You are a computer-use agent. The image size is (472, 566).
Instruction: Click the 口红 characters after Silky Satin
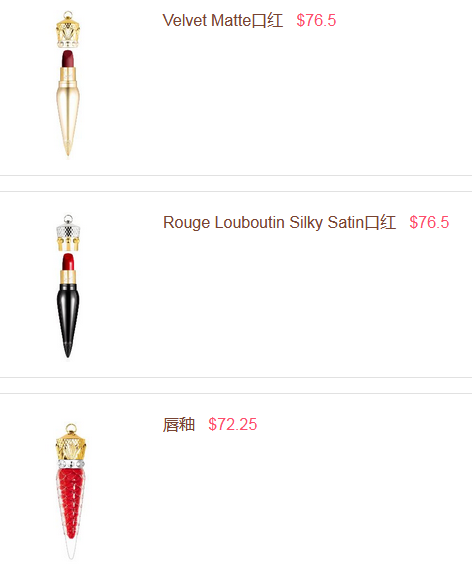click(x=380, y=222)
